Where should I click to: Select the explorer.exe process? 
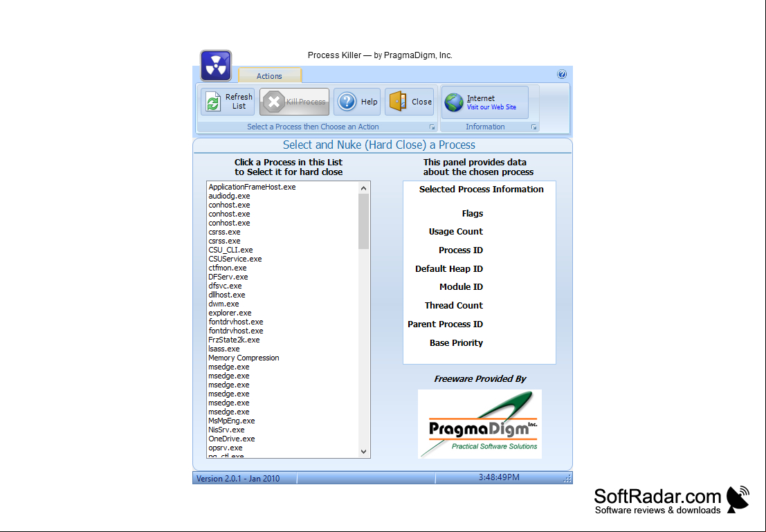click(x=230, y=313)
